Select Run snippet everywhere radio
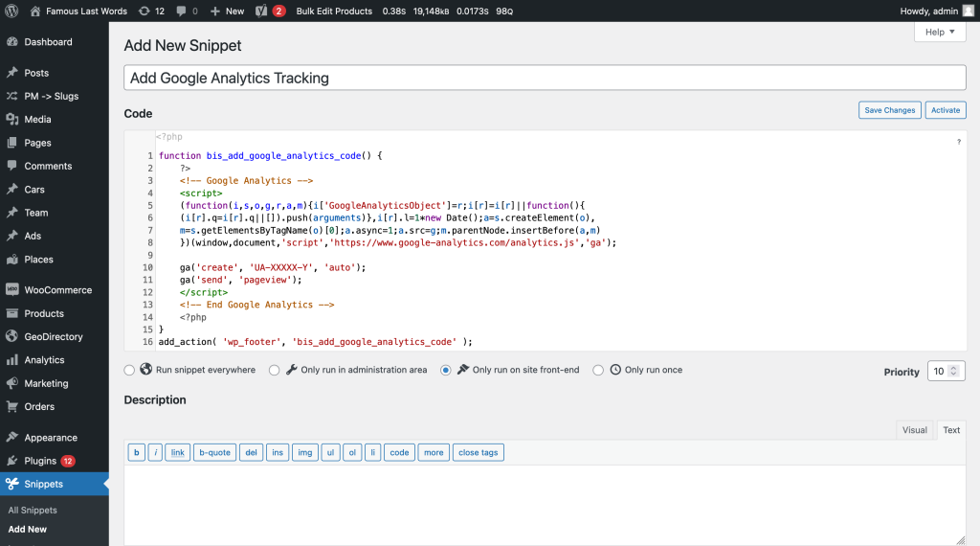Screen dimensions: 980x546 129,371
